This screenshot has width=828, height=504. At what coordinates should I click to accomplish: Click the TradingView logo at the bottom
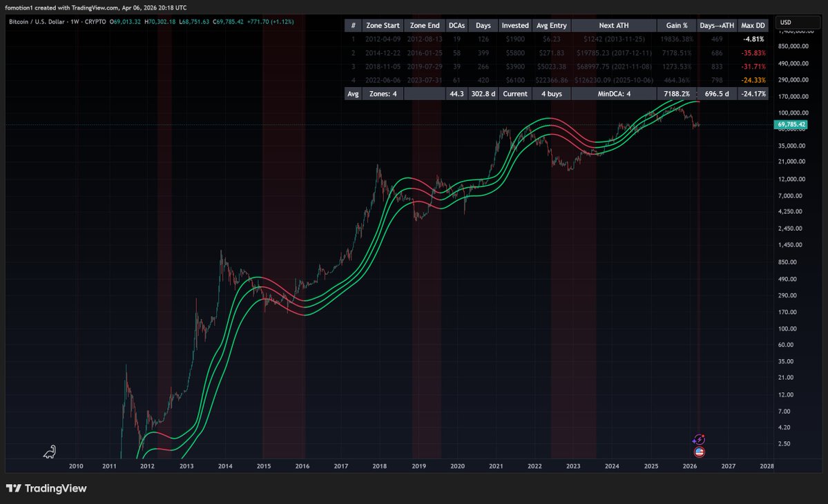coord(46,488)
